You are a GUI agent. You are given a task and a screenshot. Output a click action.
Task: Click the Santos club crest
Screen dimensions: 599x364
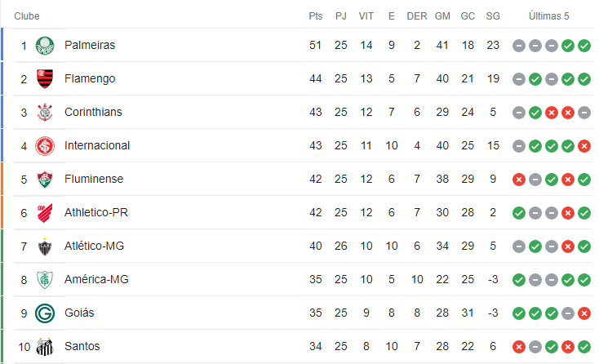tap(45, 347)
